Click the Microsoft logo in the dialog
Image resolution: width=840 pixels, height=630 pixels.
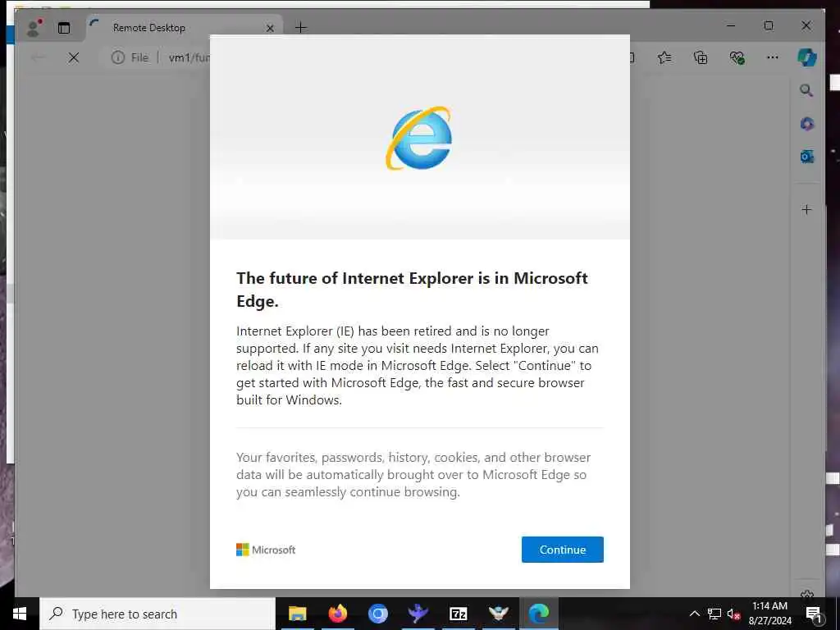point(266,550)
